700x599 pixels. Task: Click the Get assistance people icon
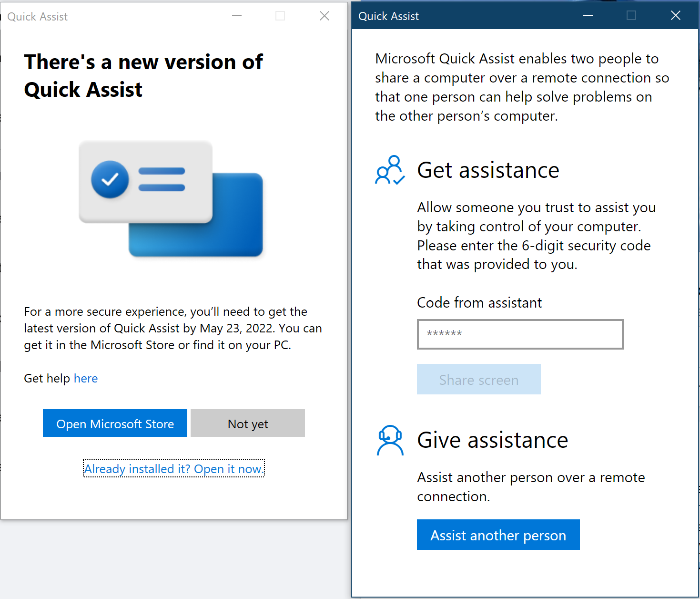point(390,170)
